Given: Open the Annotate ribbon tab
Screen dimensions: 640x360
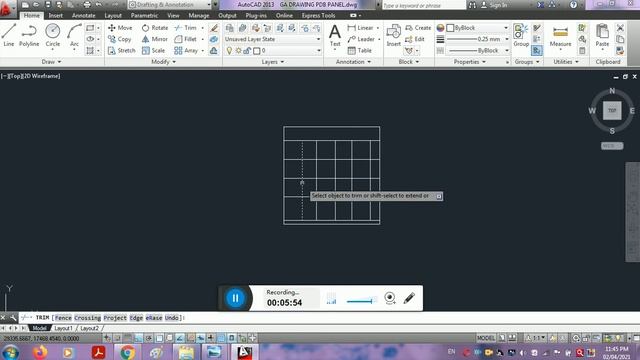Looking at the screenshot, I should click(x=83, y=16).
